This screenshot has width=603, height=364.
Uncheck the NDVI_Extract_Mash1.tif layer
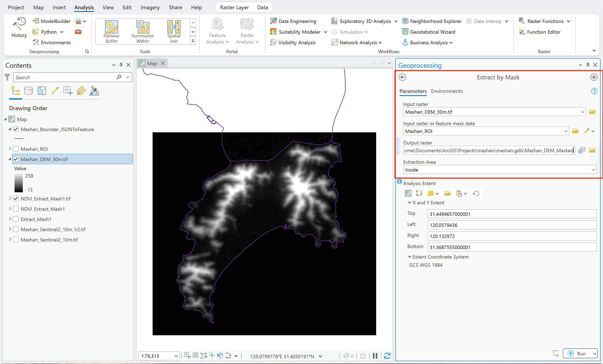16,199
